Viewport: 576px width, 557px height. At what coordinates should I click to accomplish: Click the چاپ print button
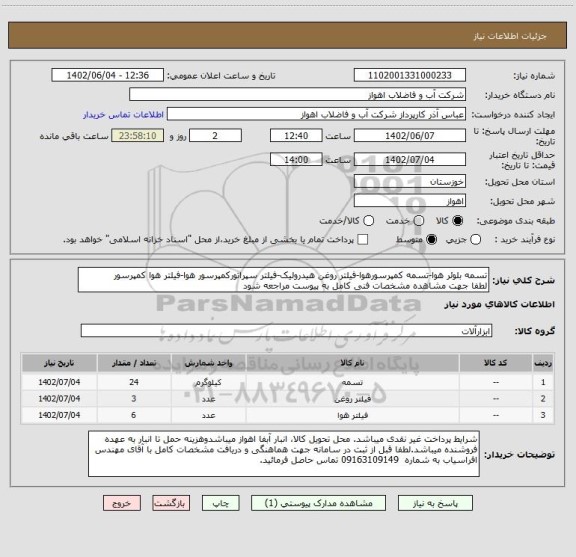221,503
